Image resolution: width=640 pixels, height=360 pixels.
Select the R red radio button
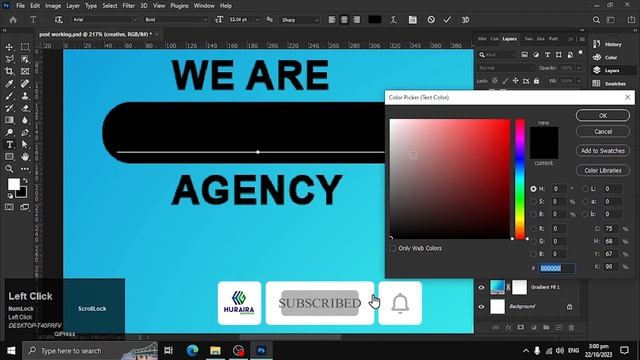533,229
